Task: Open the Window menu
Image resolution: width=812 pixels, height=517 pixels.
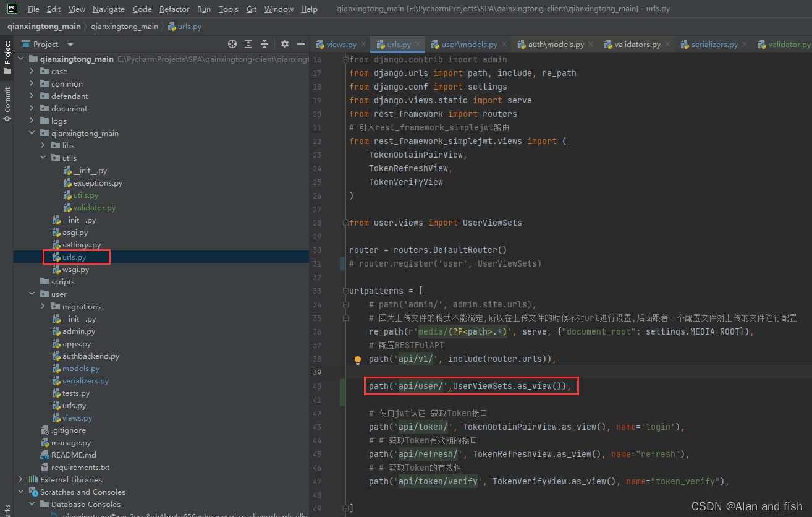Action: [x=279, y=9]
